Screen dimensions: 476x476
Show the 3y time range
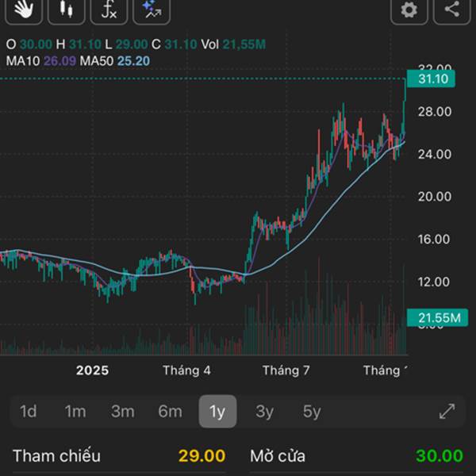click(264, 411)
